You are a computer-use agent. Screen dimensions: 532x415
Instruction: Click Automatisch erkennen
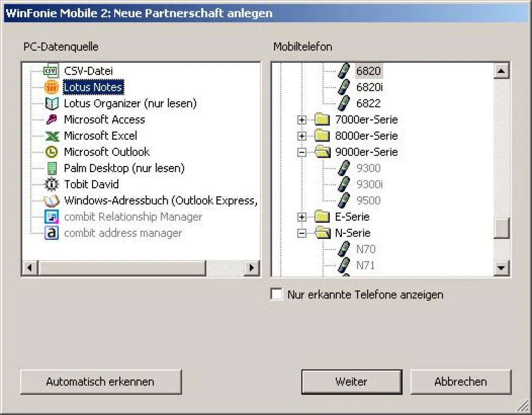pos(100,381)
